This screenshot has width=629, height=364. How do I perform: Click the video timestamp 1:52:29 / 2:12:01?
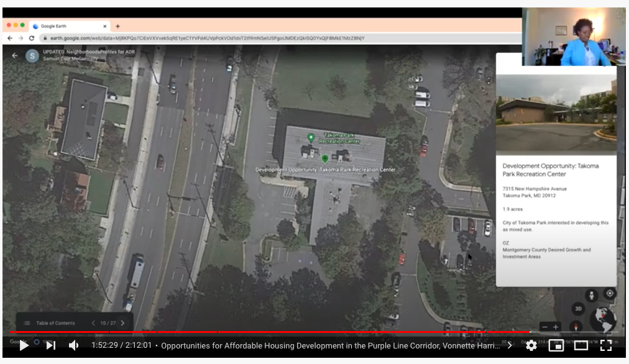click(x=122, y=345)
